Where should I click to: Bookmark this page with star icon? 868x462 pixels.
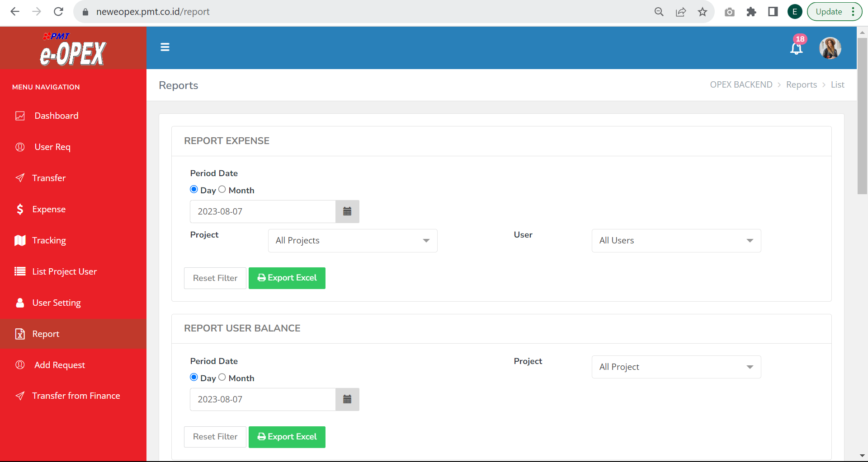pyautogui.click(x=702, y=12)
